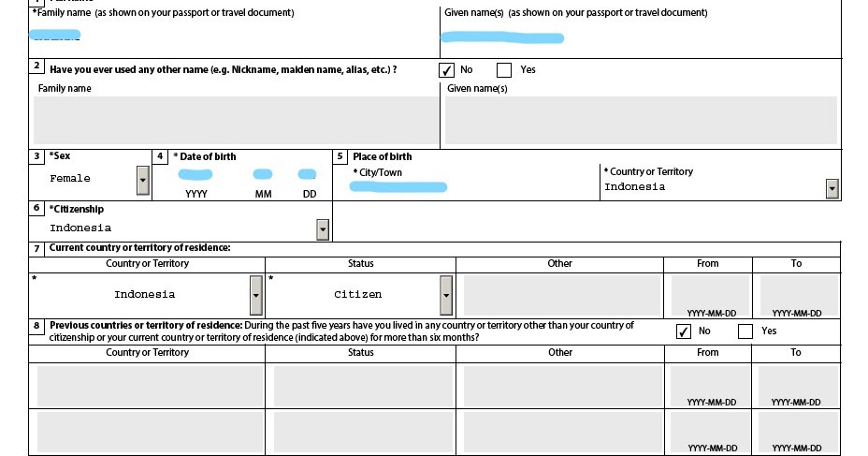Check the No box for other names

coord(446,70)
